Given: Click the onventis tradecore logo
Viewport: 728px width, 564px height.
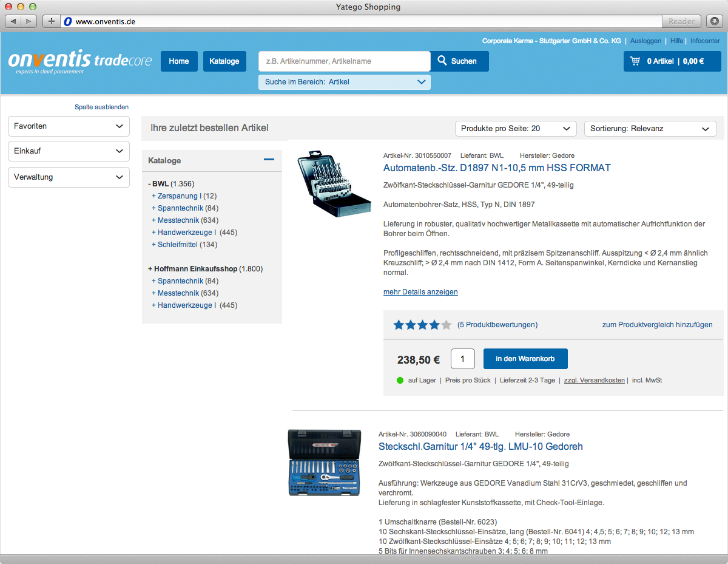Looking at the screenshot, I should 79,62.
